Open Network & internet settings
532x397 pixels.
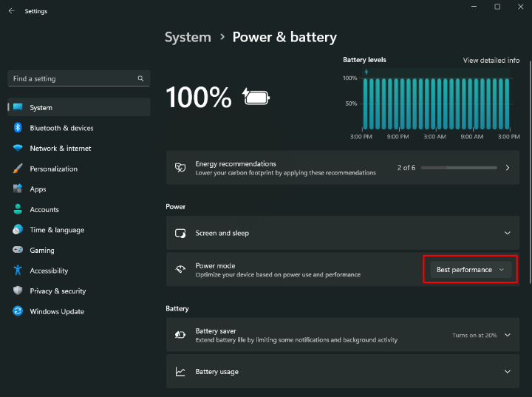[79, 149]
